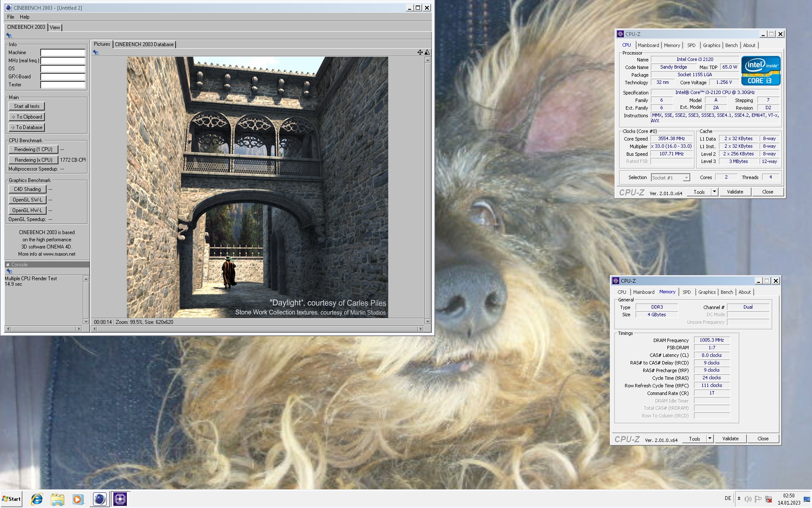Image resolution: width=812 pixels, height=508 pixels.
Task: Open the SPD tab in lower CPU-Z window
Action: coord(687,292)
